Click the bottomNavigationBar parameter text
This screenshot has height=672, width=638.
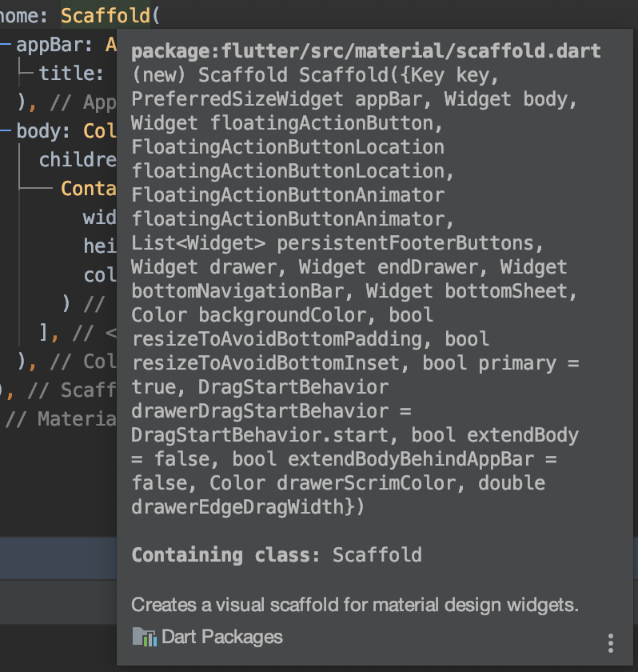(237, 291)
